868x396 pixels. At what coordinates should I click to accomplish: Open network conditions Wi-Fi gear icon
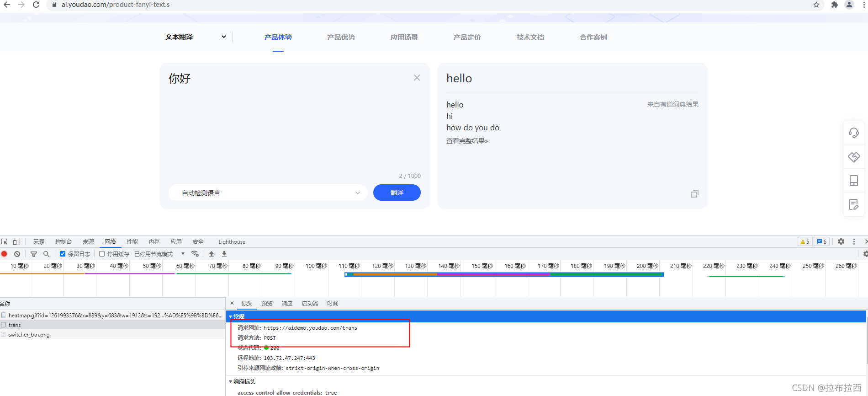pyautogui.click(x=195, y=254)
